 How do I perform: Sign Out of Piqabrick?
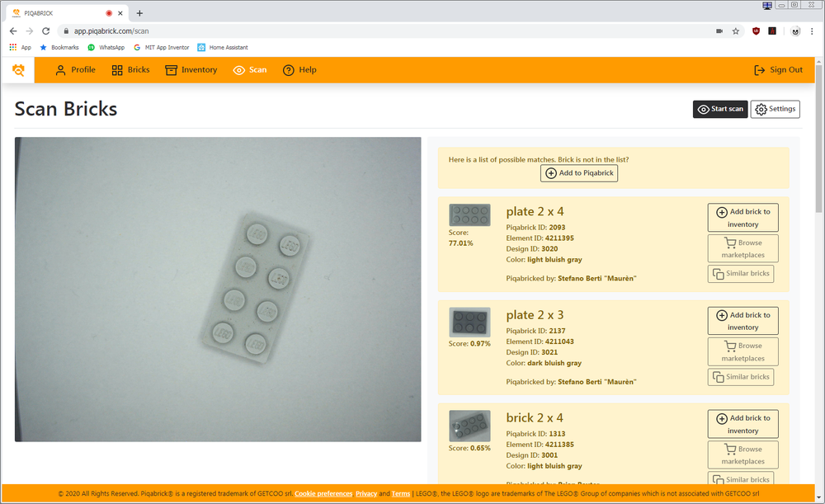tap(778, 70)
